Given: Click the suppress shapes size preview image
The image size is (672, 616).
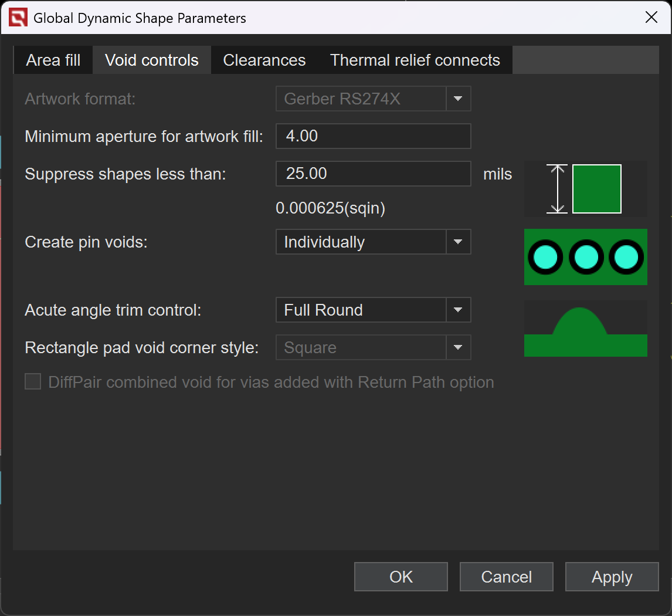Looking at the screenshot, I should (x=585, y=189).
